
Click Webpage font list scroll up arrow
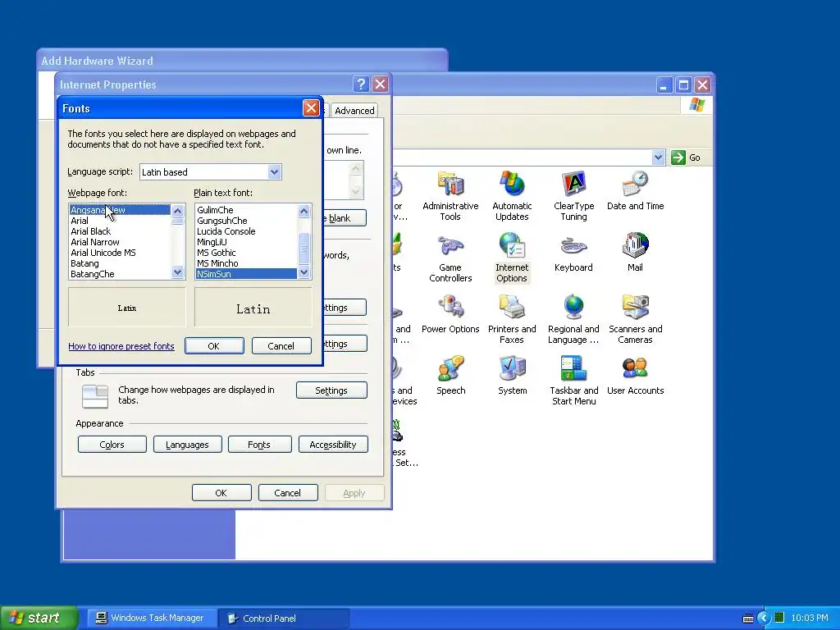178,211
